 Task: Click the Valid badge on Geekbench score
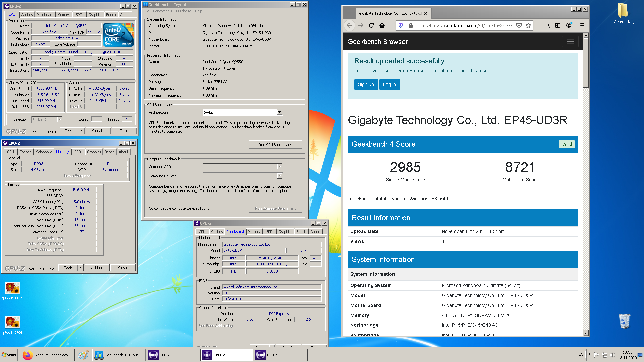pyautogui.click(x=567, y=144)
